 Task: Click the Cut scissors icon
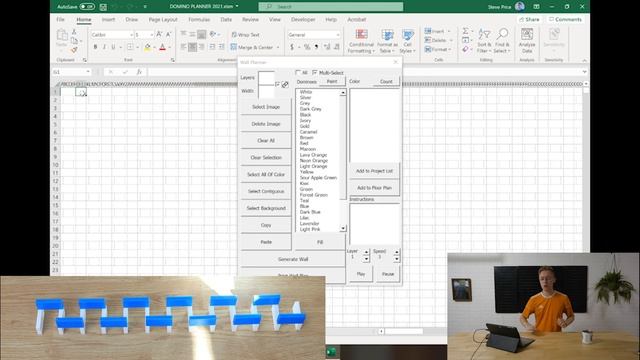(x=74, y=32)
